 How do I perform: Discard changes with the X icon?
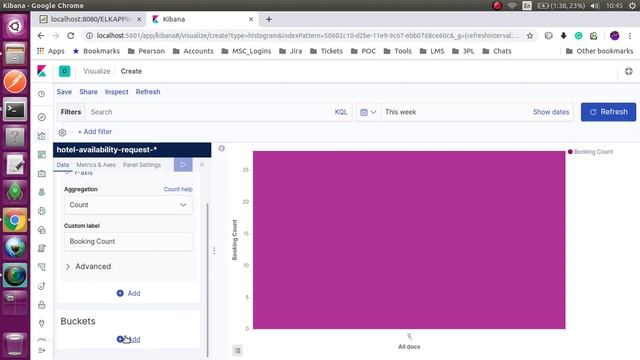202,164
